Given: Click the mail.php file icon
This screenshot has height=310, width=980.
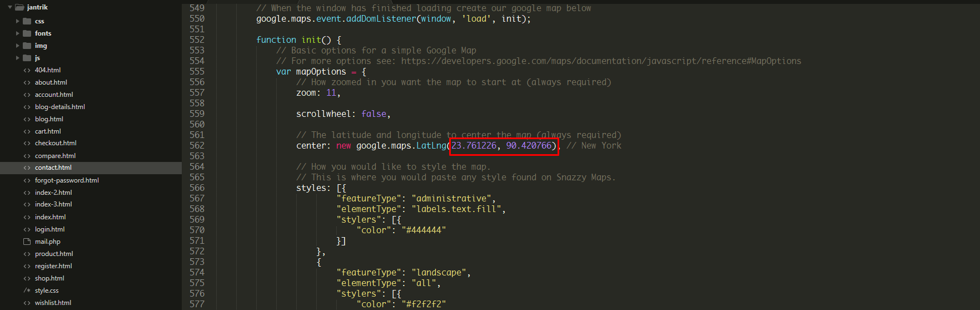Looking at the screenshot, I should point(27,242).
